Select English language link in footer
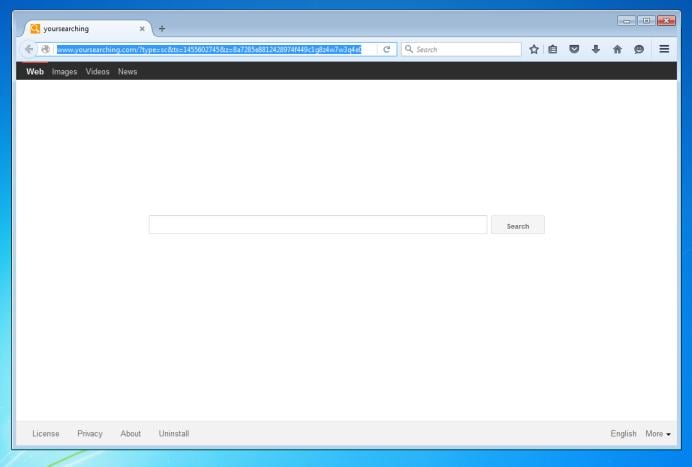Screen dimensions: 692x467 click(624, 433)
